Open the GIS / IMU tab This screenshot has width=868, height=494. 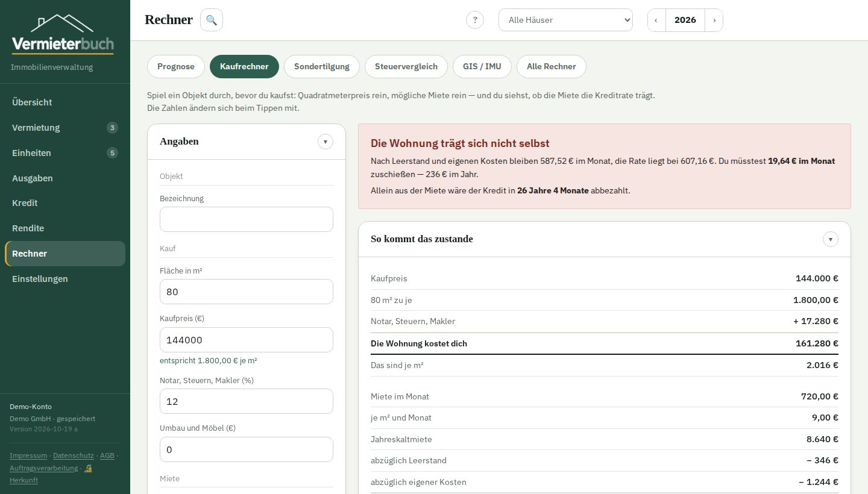pos(482,66)
